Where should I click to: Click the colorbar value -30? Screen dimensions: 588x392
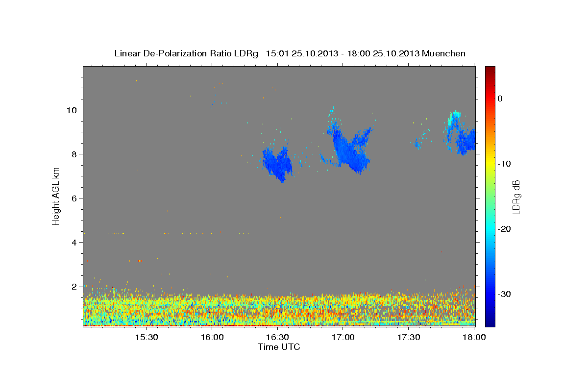pos(504,294)
